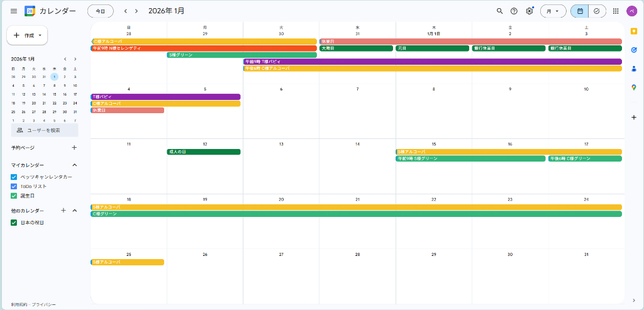Open the help question mark icon

[x=514, y=11]
